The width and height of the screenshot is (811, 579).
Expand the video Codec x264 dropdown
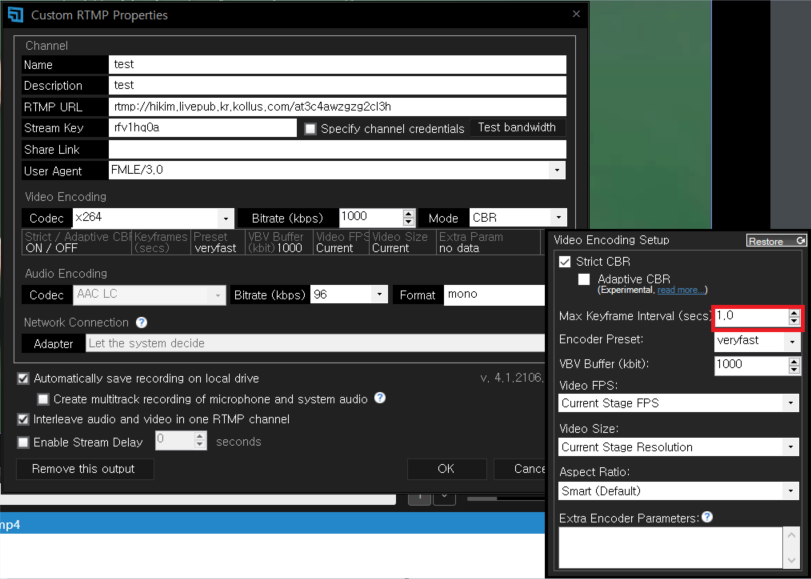226,218
